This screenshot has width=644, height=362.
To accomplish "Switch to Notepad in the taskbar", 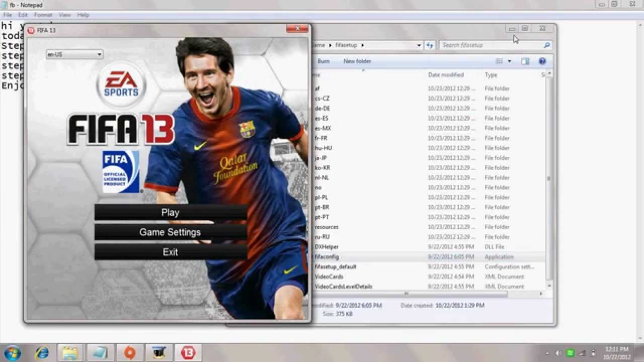I will click(x=100, y=352).
